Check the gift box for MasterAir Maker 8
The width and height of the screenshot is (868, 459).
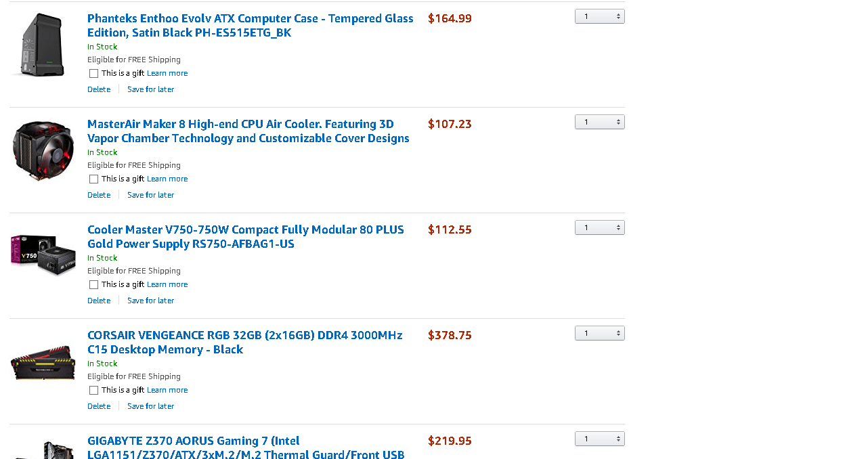(93, 179)
